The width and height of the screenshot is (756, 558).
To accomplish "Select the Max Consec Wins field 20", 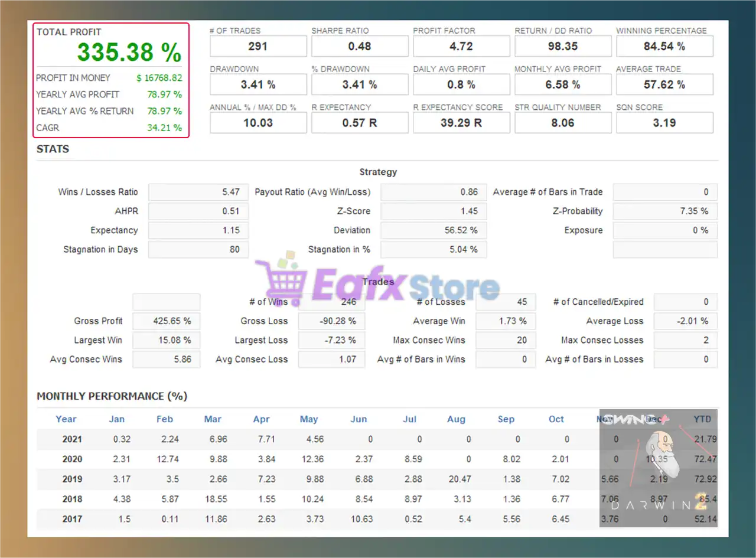I will [x=506, y=340].
